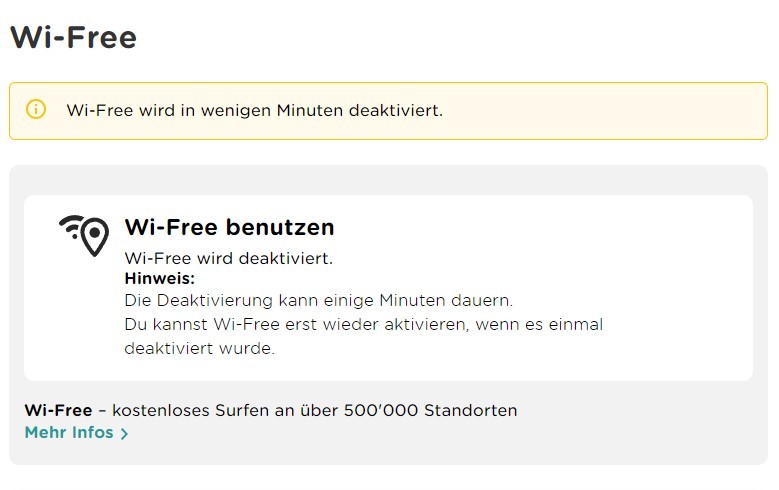Click the Wi-Fi location pin icon
Image resolution: width=779 pixels, height=490 pixels.
84,234
